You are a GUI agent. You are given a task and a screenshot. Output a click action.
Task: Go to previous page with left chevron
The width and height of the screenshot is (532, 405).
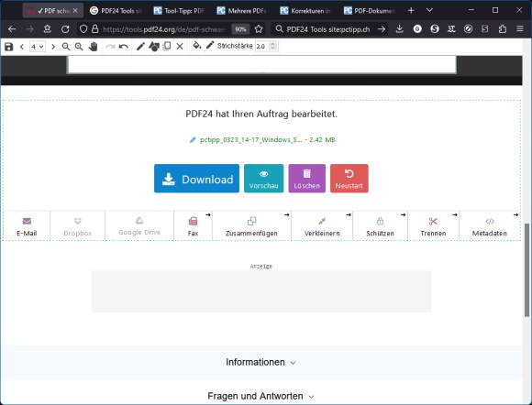click(22, 47)
